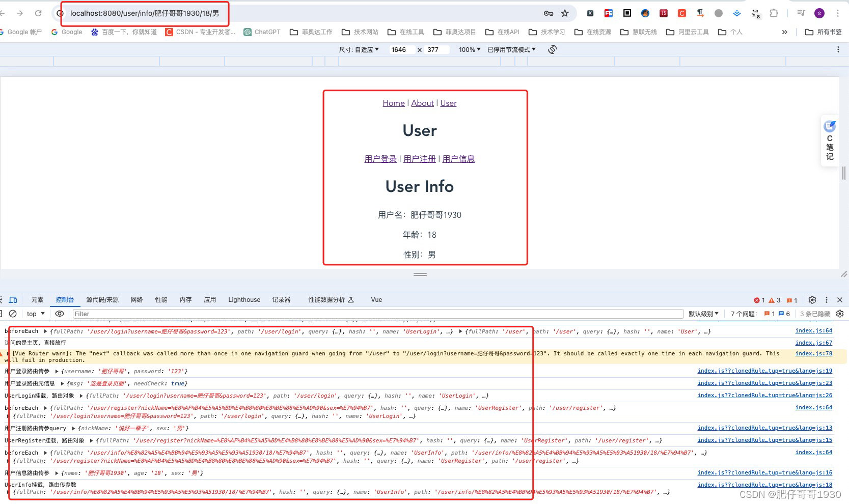Viewport: 849px width, 504px height.
Task: Open console settings gear beside hidden count
Action: click(840, 314)
